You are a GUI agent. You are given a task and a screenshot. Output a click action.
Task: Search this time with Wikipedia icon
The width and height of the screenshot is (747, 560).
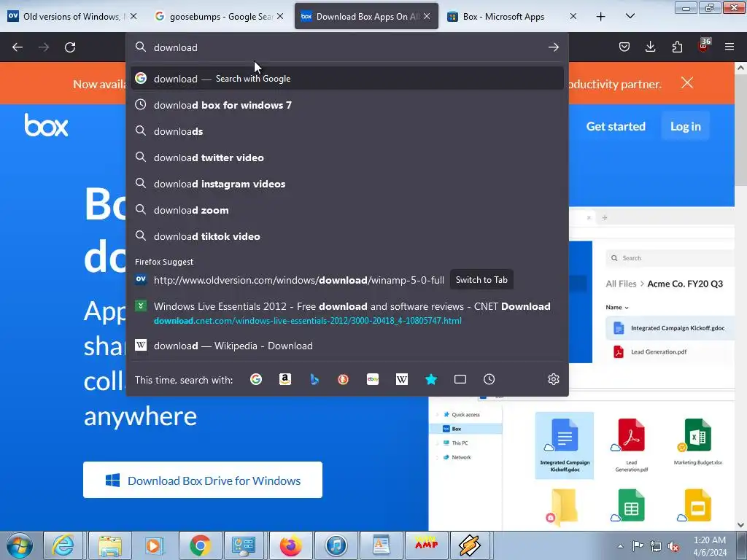tap(402, 379)
